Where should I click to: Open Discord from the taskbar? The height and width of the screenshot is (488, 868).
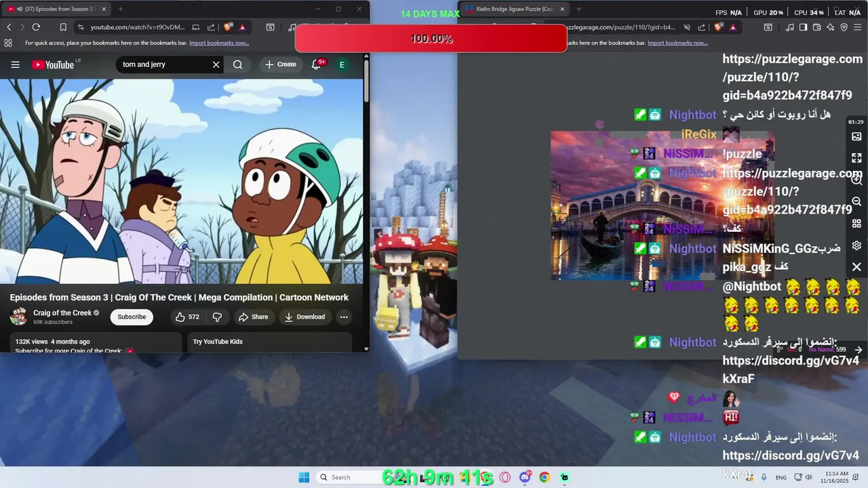coord(525,477)
